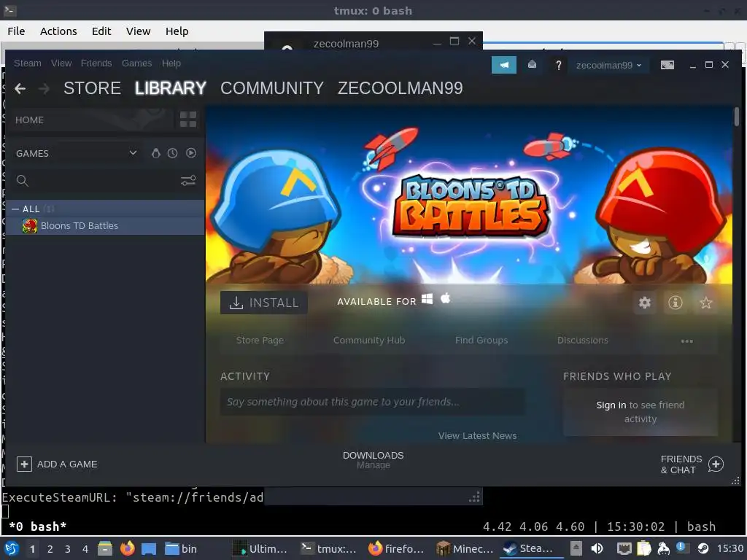This screenshot has width=747, height=560.
Task: Switch to workspace 2 in the taskbar
Action: coord(50,549)
